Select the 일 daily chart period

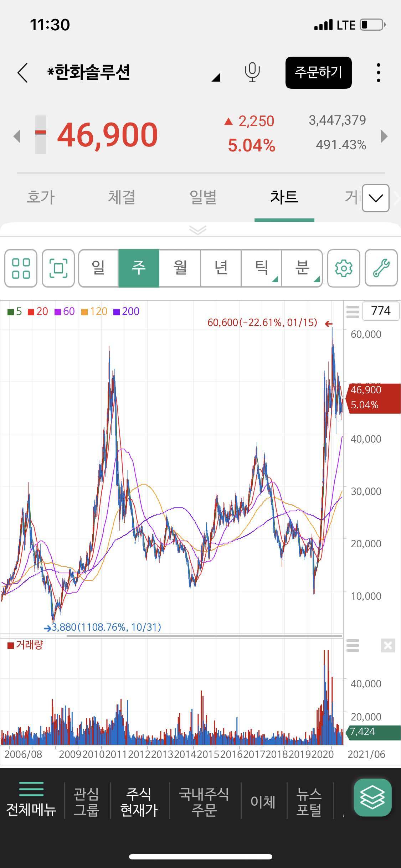pyautogui.click(x=98, y=268)
